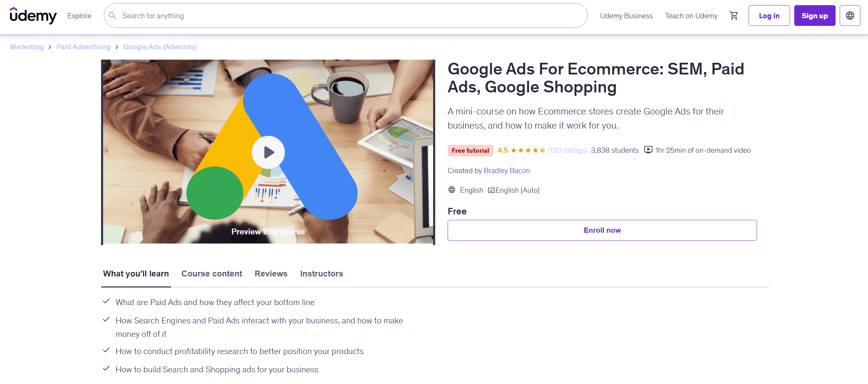This screenshot has width=868, height=384.
Task: Play the course preview video
Action: click(x=268, y=152)
